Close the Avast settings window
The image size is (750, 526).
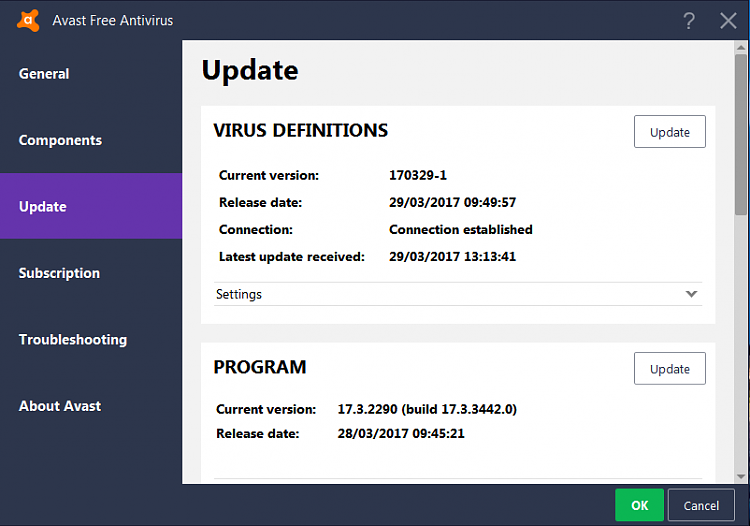click(728, 21)
